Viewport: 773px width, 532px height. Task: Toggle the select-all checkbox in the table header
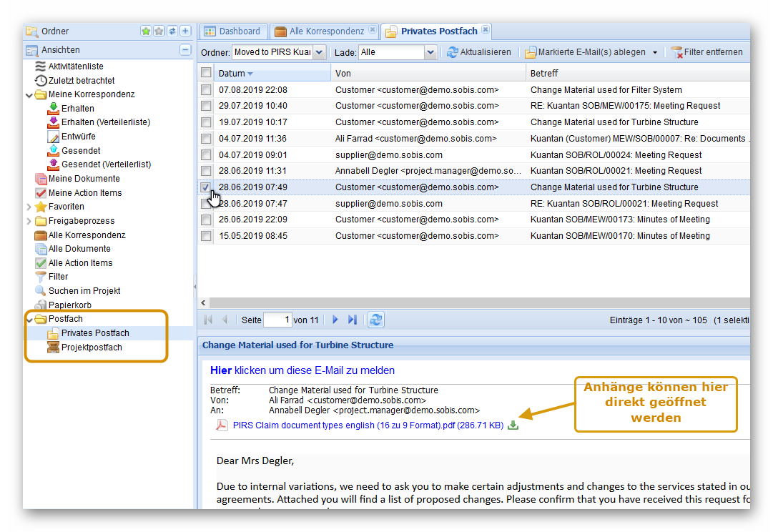(206, 73)
